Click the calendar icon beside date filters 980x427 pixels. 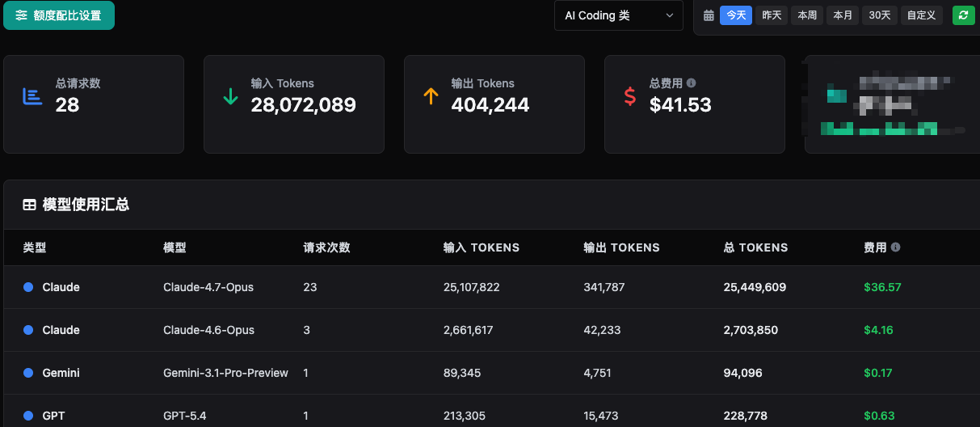click(709, 15)
